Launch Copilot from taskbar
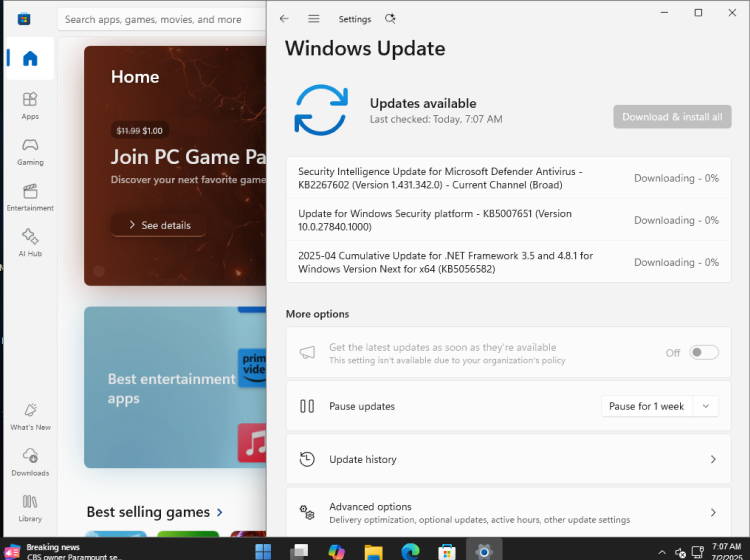The height and width of the screenshot is (560, 750). tap(337, 551)
